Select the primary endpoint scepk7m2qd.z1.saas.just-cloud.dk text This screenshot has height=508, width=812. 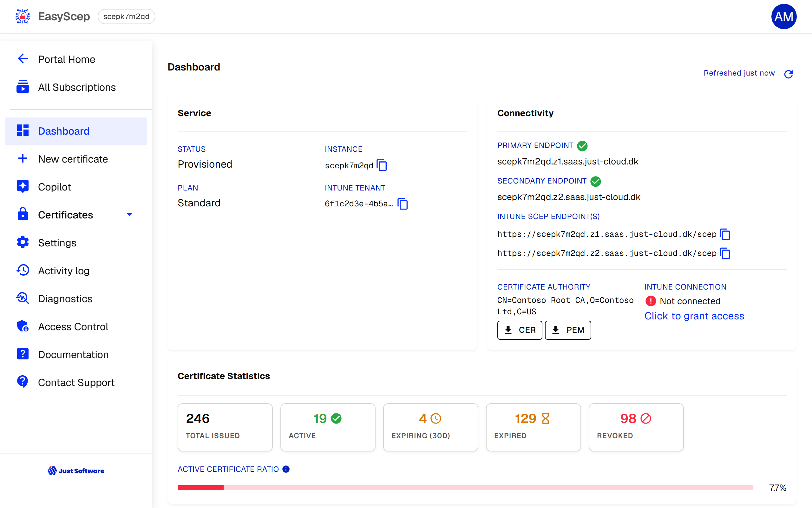coord(568,162)
